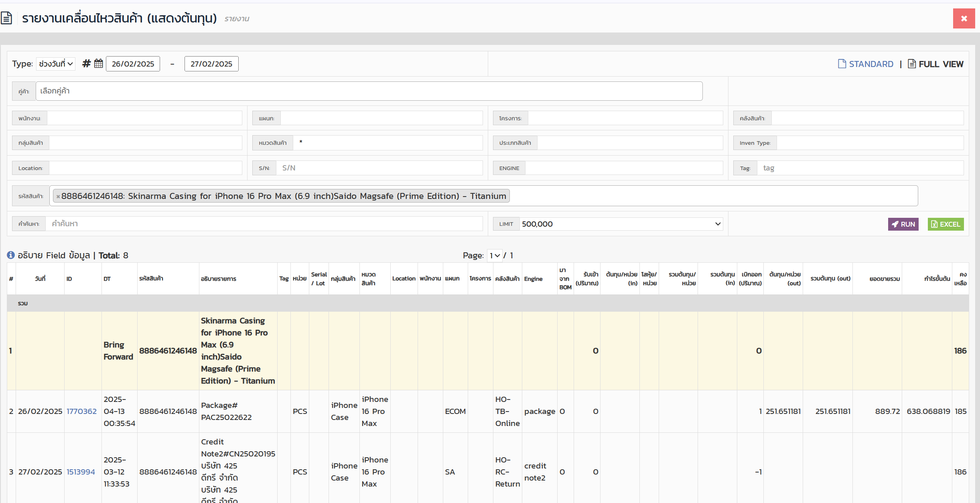Screen dimensions: 980x503
Task: Open the Type date range dropdown
Action: pos(56,64)
